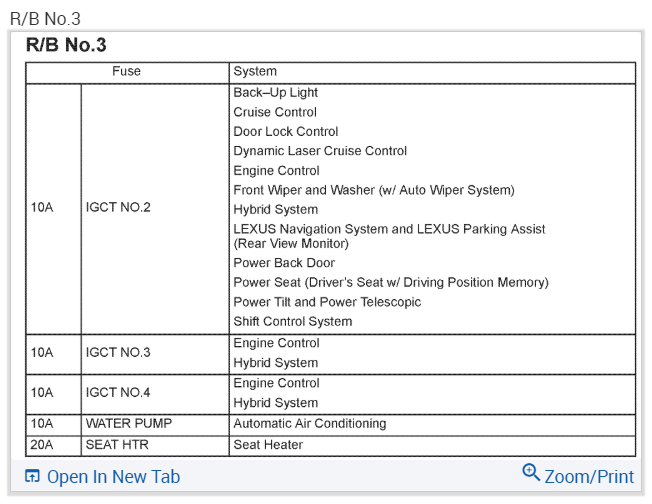Viewport: 652px width, 504px height.
Task: Select the LEXUS Navigation System entry
Action: click(389, 236)
